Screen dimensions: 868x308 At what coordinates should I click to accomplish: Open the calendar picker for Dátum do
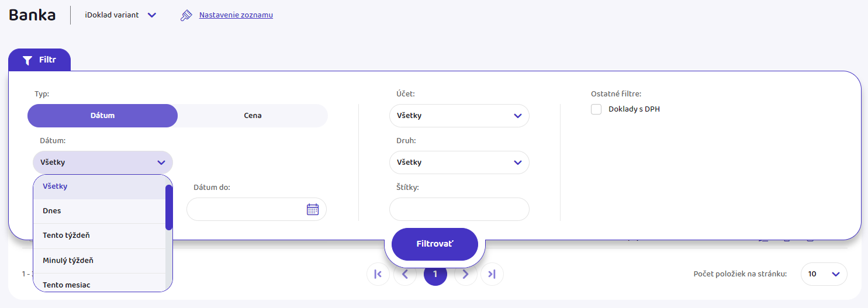(x=313, y=209)
